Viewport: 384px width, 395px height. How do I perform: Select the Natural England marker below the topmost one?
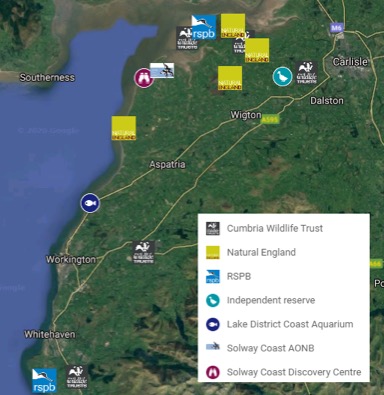coord(257,50)
